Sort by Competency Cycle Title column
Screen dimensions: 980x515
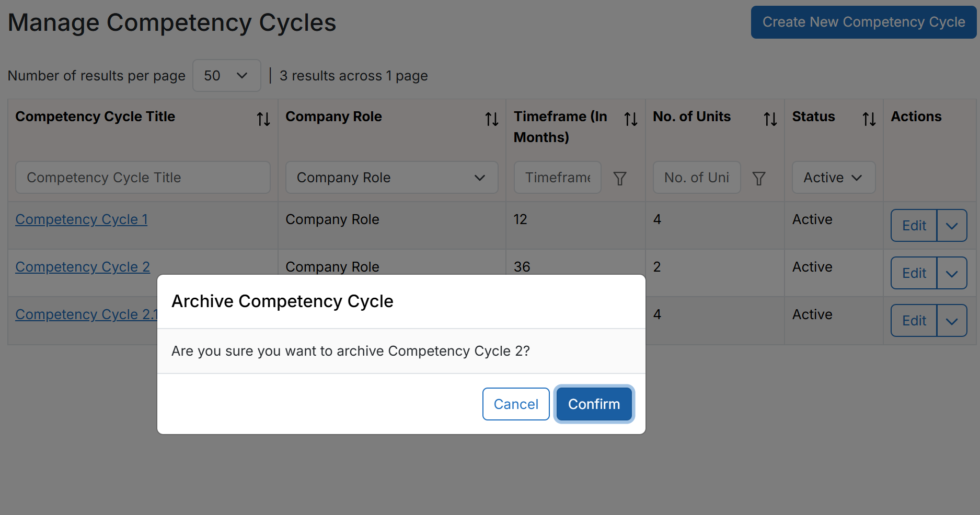(263, 119)
